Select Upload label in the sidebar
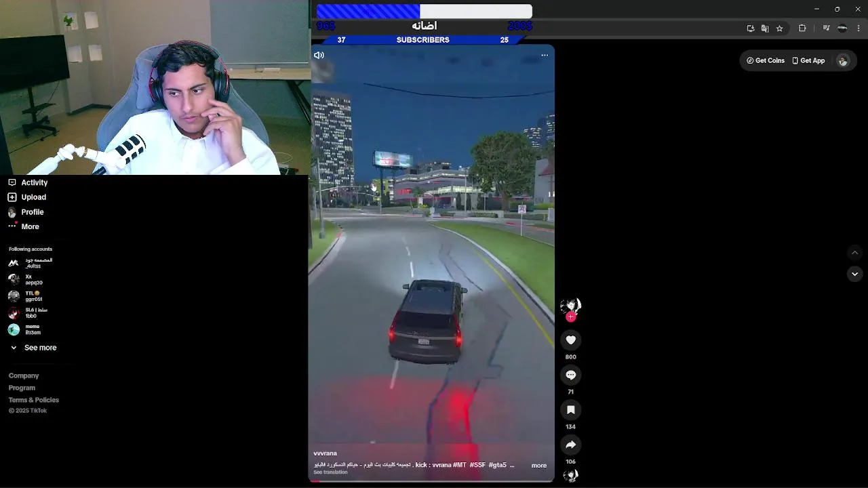Viewport: 868px width, 488px height. pyautogui.click(x=34, y=197)
